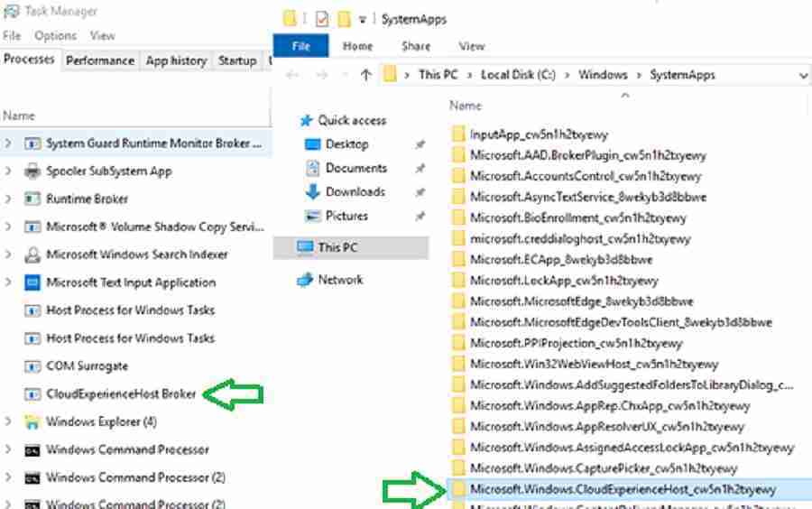This screenshot has height=509, width=812.
Task: Open Task Manager Options menu
Action: click(55, 36)
